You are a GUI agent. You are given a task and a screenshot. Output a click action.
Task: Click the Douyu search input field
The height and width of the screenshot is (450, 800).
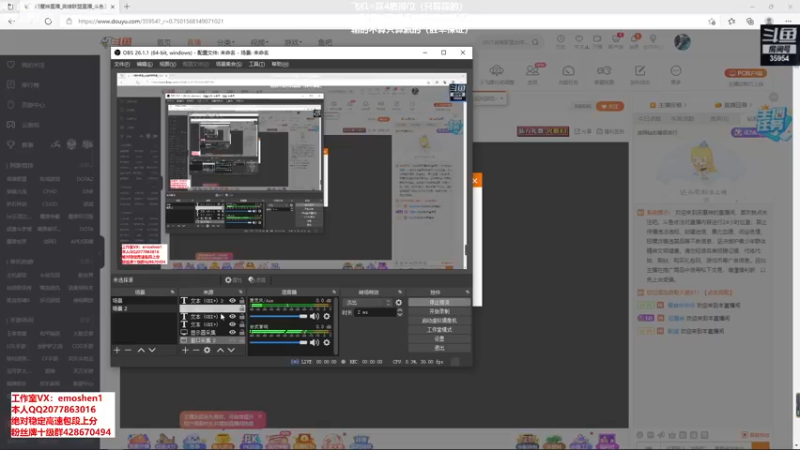tap(504, 42)
